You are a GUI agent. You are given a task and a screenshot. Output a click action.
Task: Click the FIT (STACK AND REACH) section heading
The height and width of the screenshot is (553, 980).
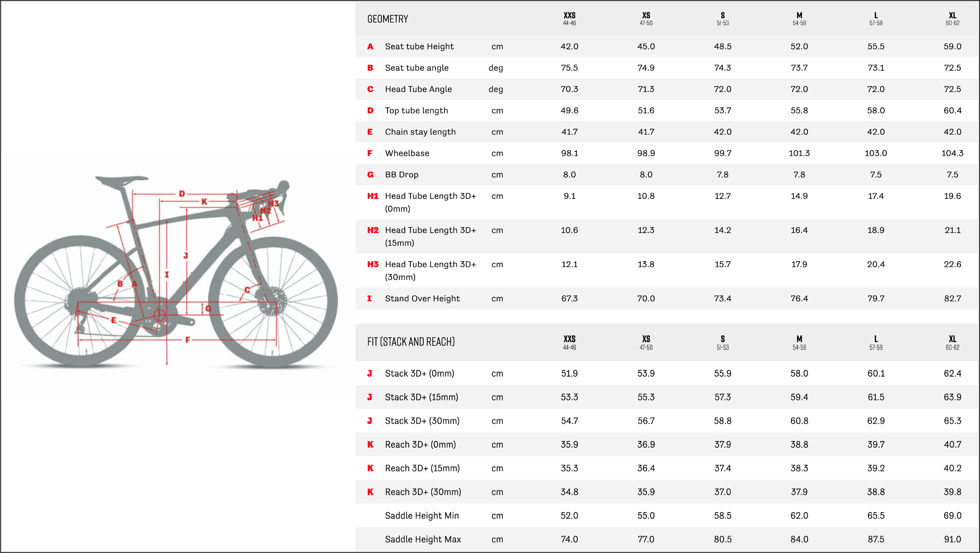(411, 342)
